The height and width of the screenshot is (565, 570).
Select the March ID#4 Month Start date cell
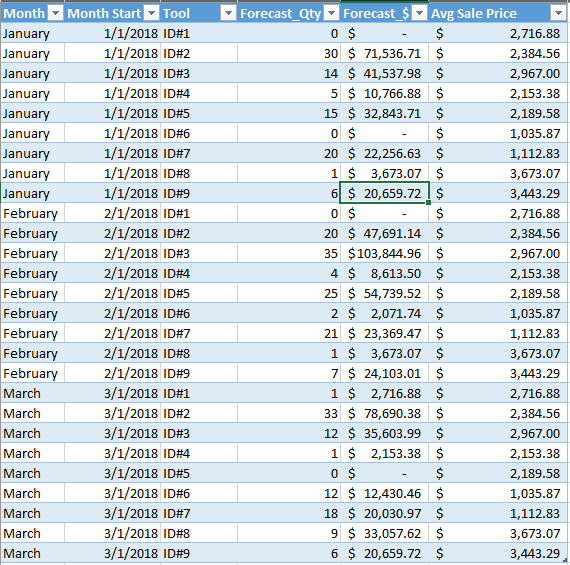(112, 453)
